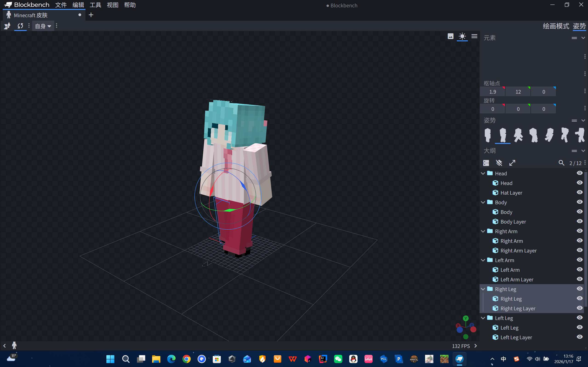Open the viewport hamburger menu
Screen dimensions: 588x367
pyautogui.click(x=474, y=36)
